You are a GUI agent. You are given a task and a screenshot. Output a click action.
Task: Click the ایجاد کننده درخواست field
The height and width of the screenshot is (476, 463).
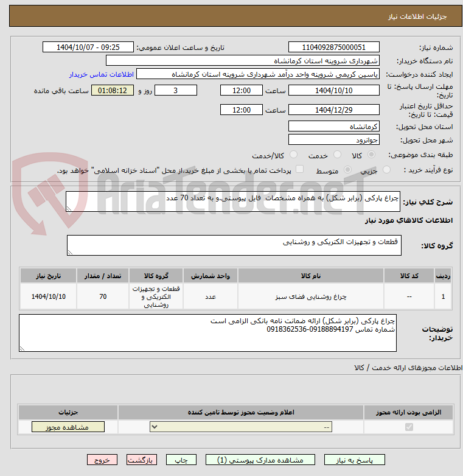pyautogui.click(x=257, y=74)
